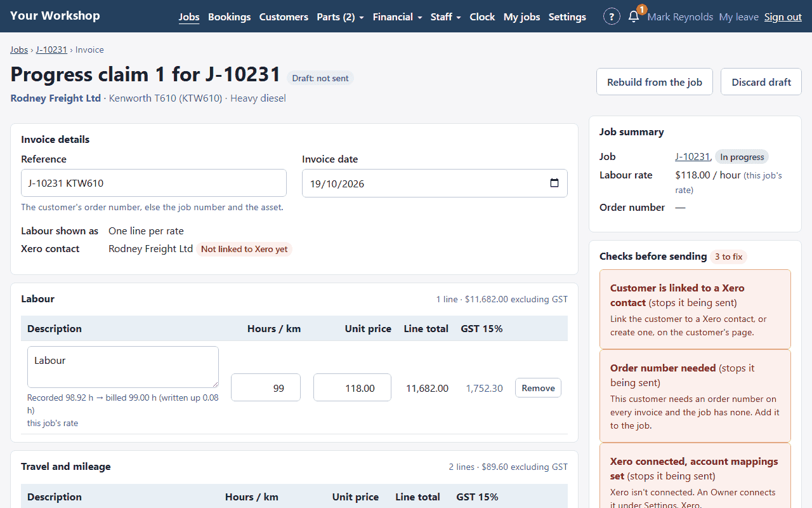Viewport: 812px width, 508px height.
Task: Remove the Labour line
Action: coord(538,388)
